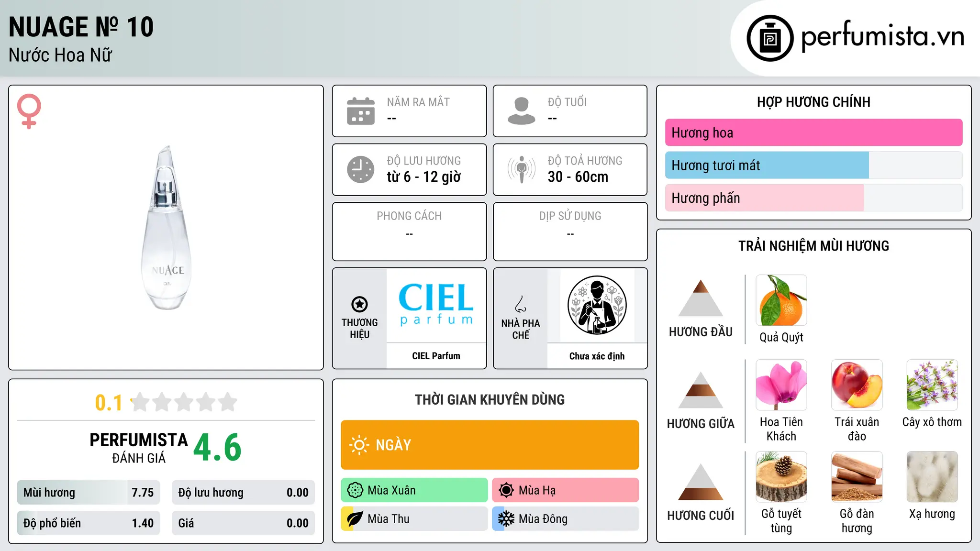Image resolution: width=980 pixels, height=551 pixels.
Task: Click the NUAGE № 10 title
Action: (x=81, y=27)
